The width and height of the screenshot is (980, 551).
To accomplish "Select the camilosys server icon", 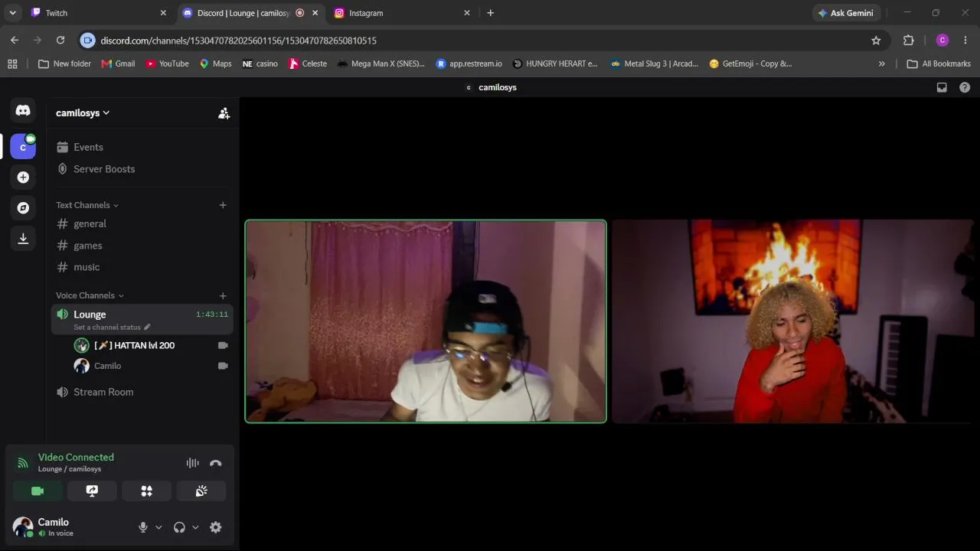I will coord(23,146).
